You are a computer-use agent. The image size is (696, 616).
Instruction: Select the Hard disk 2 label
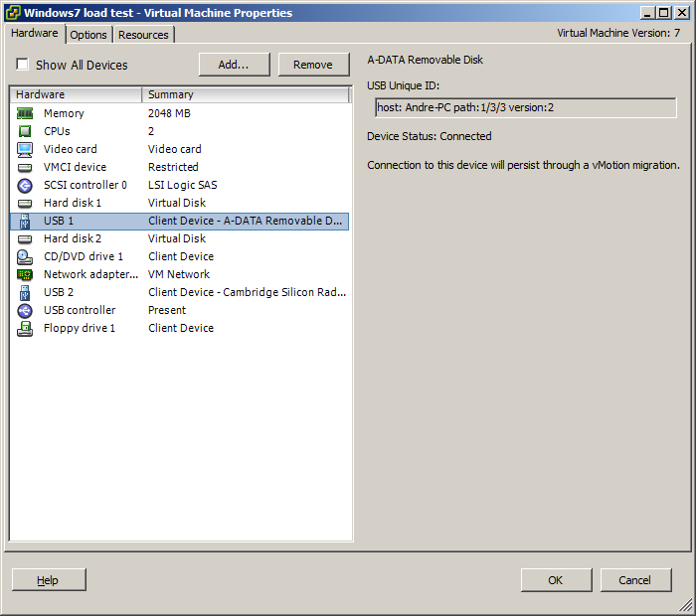click(x=73, y=238)
